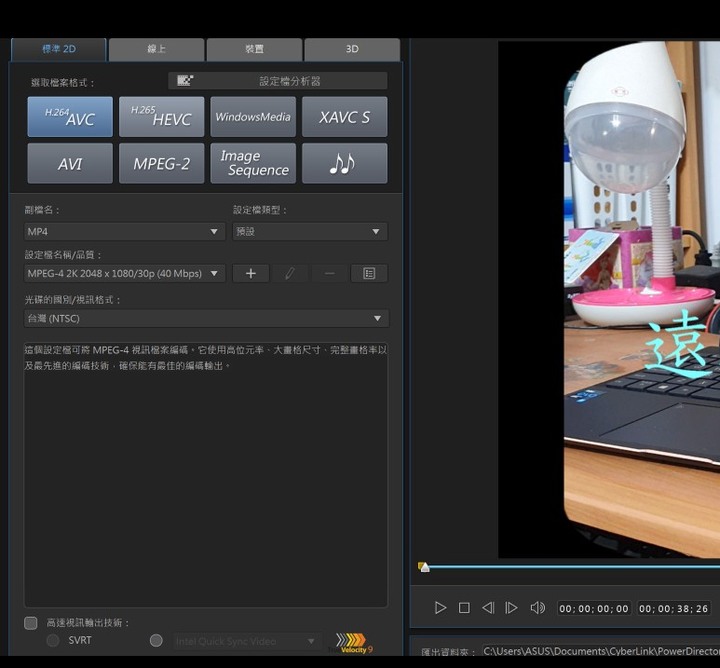Click the 設定檔分析器 button
The image size is (720, 668).
277,81
